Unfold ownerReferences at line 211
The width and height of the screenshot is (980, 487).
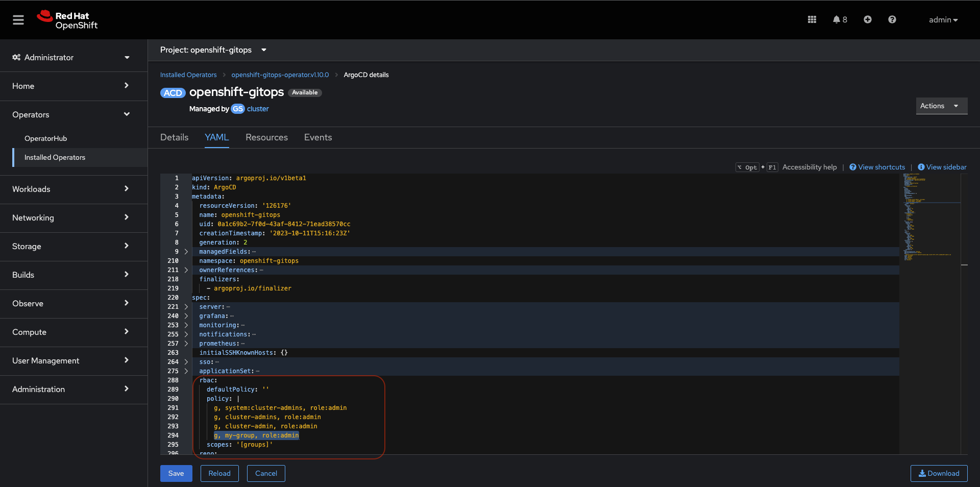point(186,270)
